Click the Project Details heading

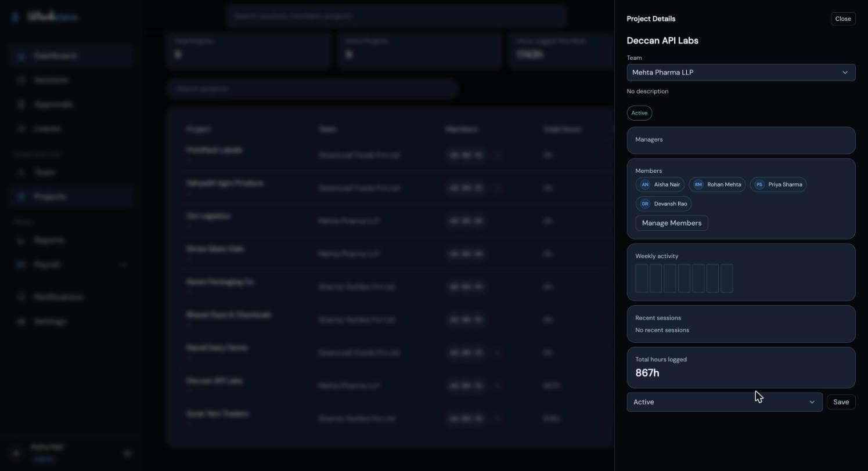(651, 19)
